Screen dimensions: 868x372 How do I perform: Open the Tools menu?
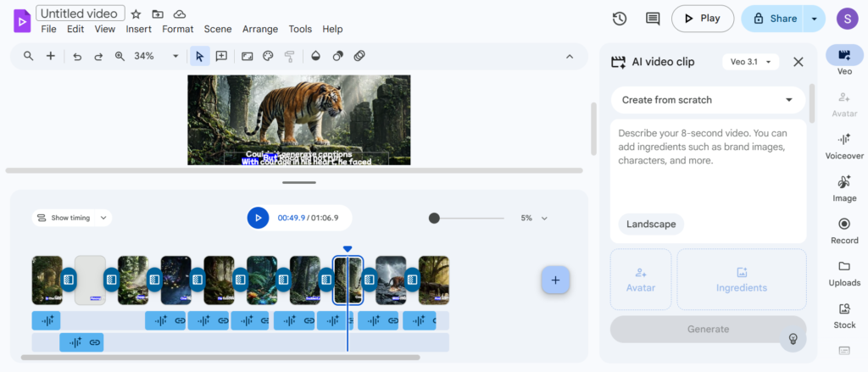[300, 30]
